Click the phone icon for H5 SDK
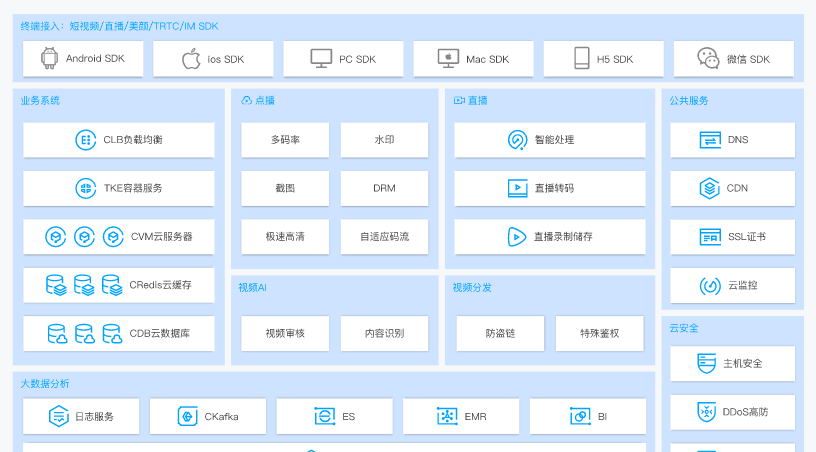This screenshot has width=816, height=452. pyautogui.click(x=581, y=58)
